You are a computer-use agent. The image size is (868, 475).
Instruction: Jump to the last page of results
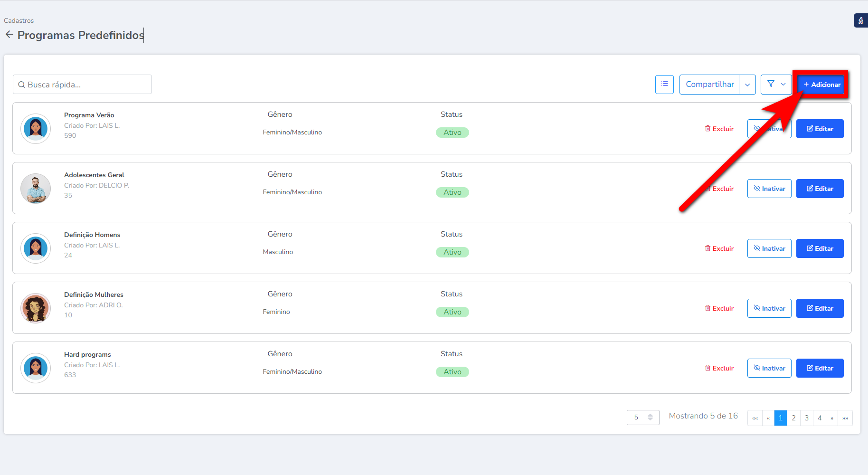coord(845,418)
